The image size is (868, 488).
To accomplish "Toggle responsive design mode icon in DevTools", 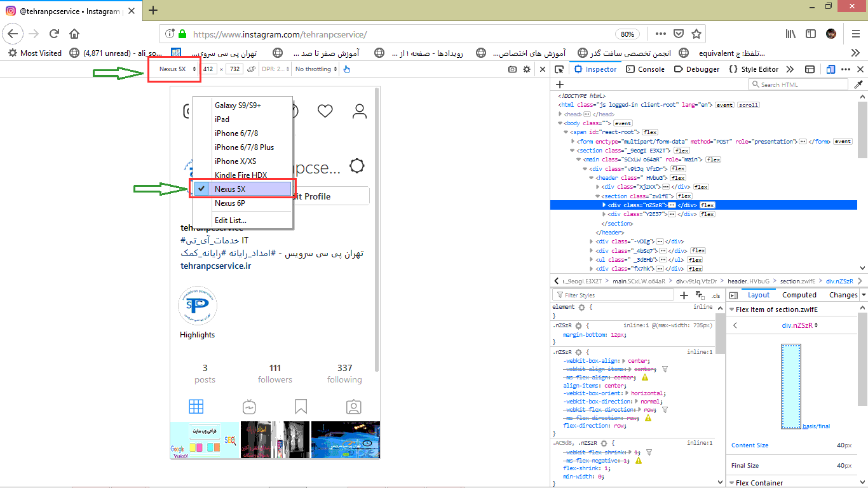I will click(831, 69).
